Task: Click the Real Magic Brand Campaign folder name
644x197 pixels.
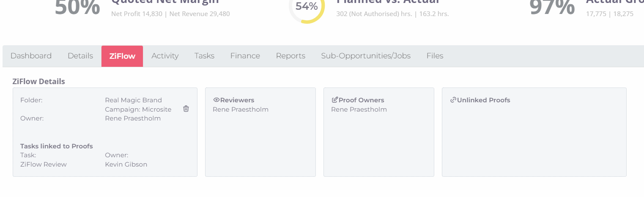Action: coord(138,105)
